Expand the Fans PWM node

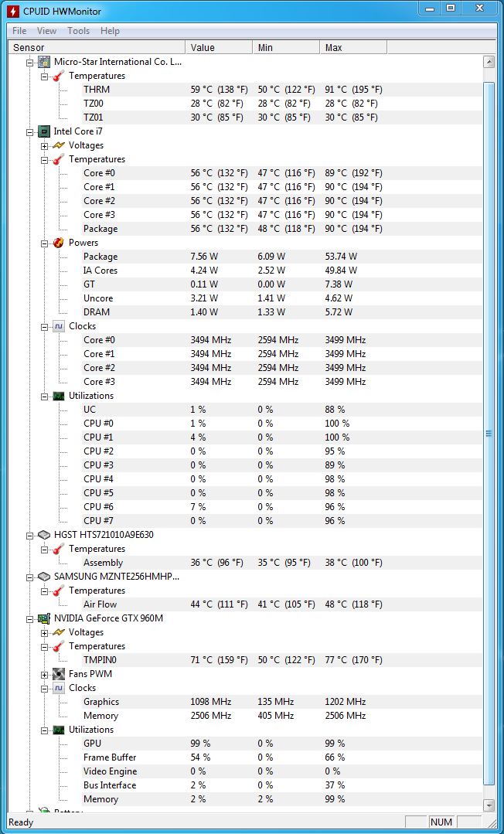coord(45,675)
